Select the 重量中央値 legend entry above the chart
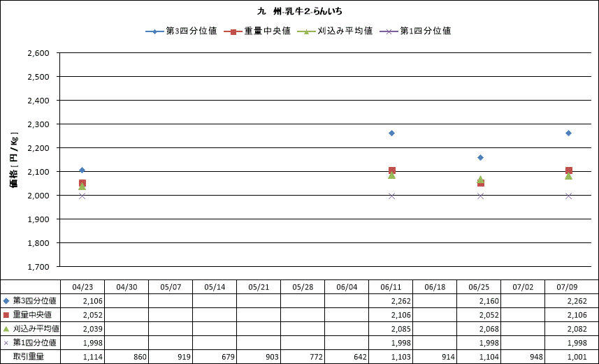Viewport: 599px width, 364px height. [257, 31]
